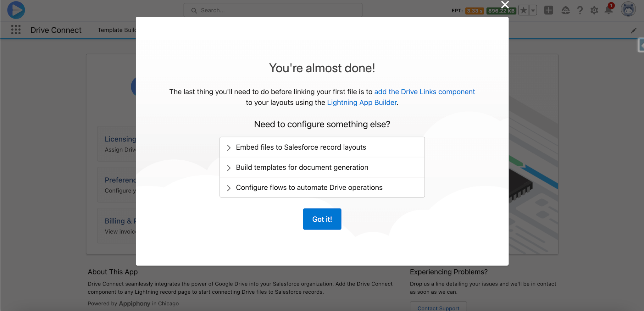Screen dimensions: 644x311
Task: Open the Notifications bell
Action: pyautogui.click(x=608, y=10)
